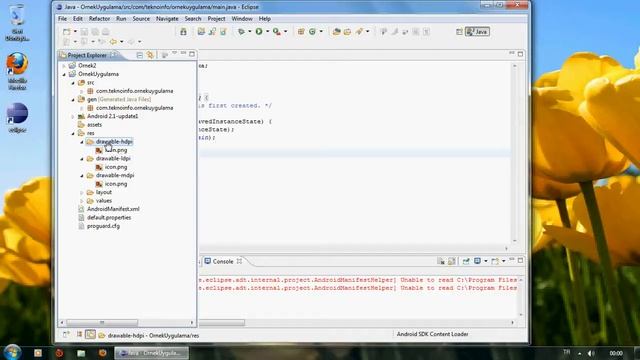Viewport: 640px width, 360px height.
Task: Click Clear Console icon in Console toolbar
Action: point(441,261)
